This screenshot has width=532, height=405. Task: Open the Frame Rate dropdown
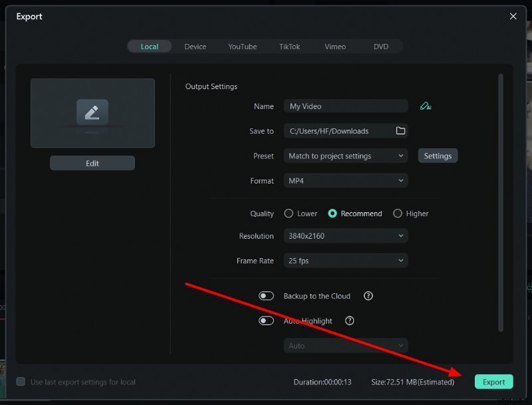345,260
